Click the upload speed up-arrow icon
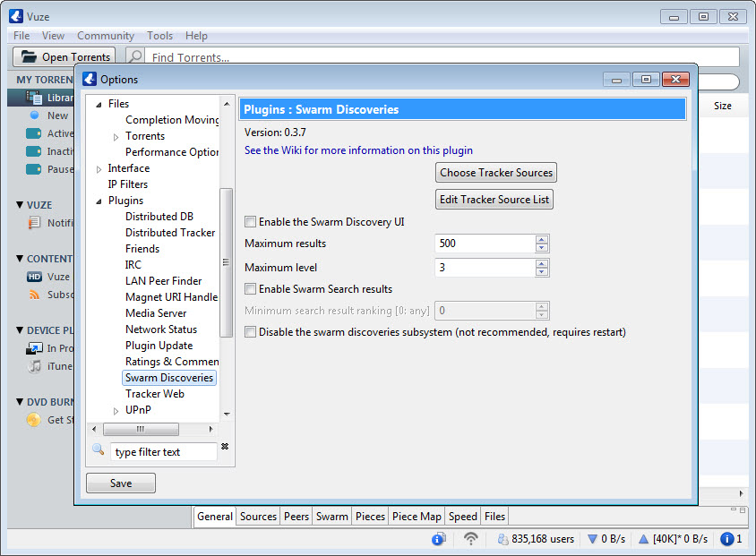Viewport: 756px width, 556px height. tap(643, 539)
